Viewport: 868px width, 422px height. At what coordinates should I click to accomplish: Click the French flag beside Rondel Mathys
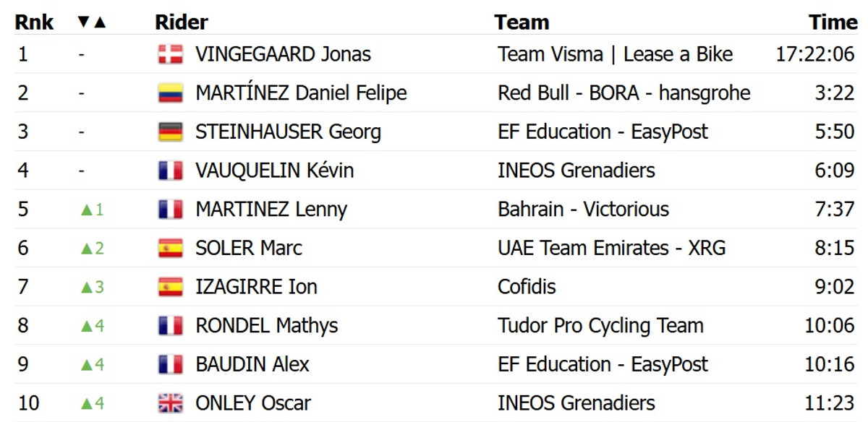pos(171,325)
